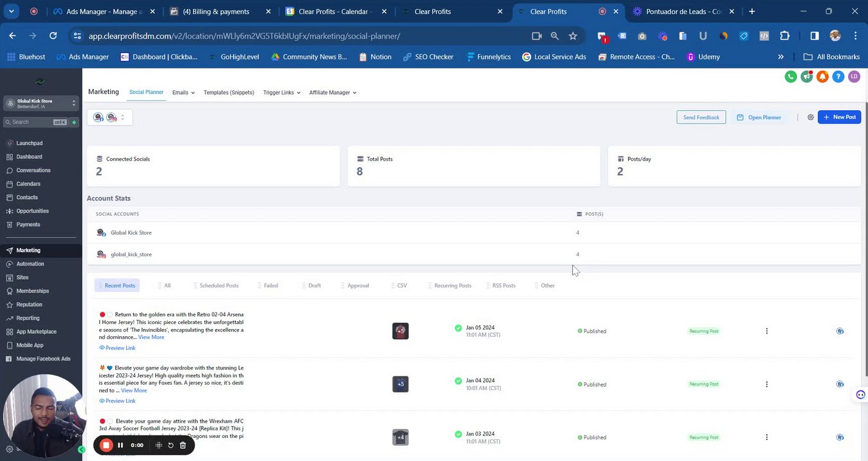Click the green phone dialer icon
868x461 pixels.
pyautogui.click(x=790, y=77)
